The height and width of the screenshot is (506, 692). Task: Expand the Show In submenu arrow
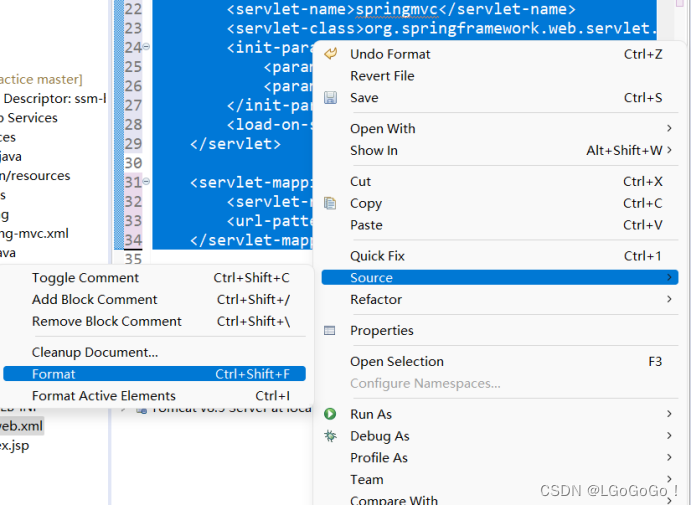tap(669, 150)
